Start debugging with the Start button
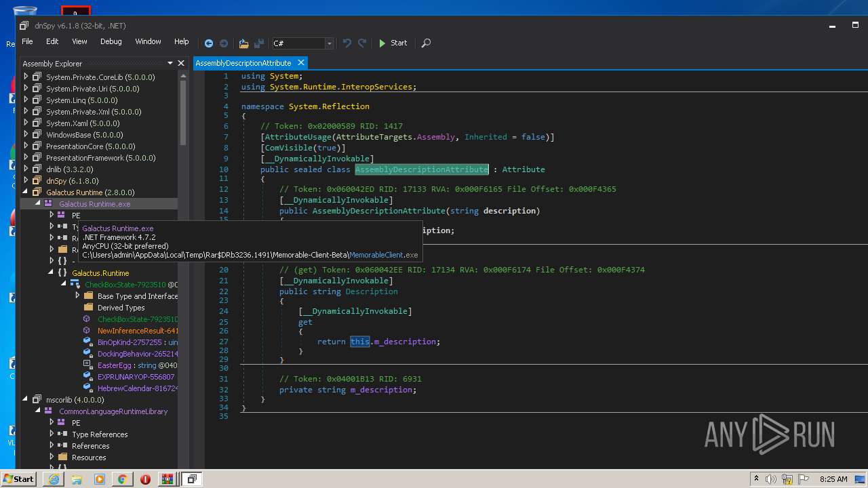This screenshot has width=868, height=488. coord(393,43)
